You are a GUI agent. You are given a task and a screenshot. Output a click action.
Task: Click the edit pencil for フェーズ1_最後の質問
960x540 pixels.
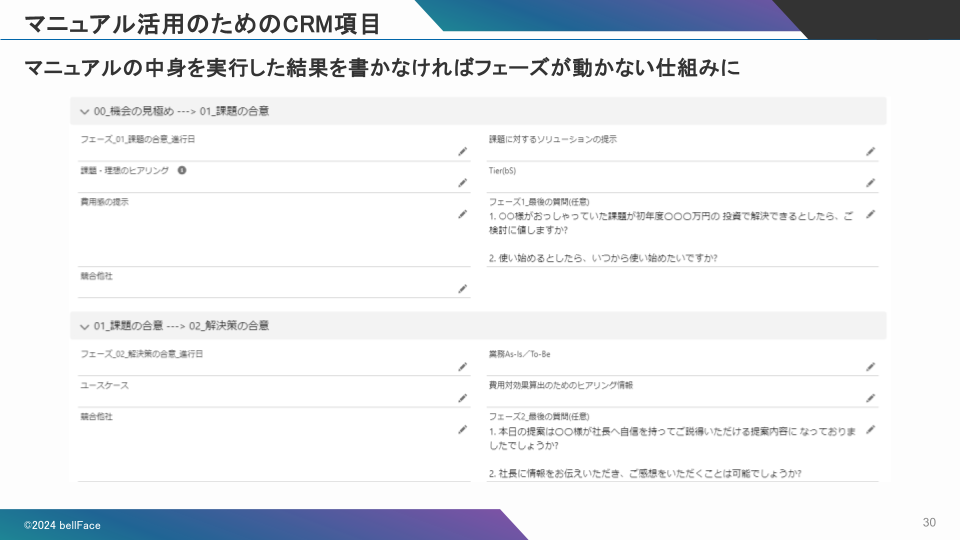click(x=871, y=214)
